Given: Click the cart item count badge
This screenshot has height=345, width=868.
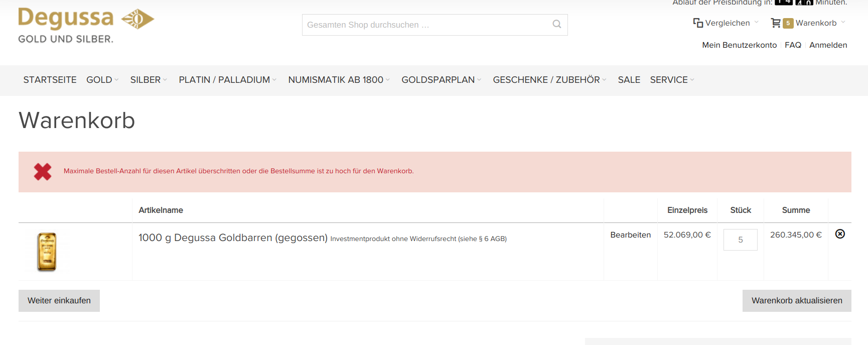Looking at the screenshot, I should tap(788, 23).
